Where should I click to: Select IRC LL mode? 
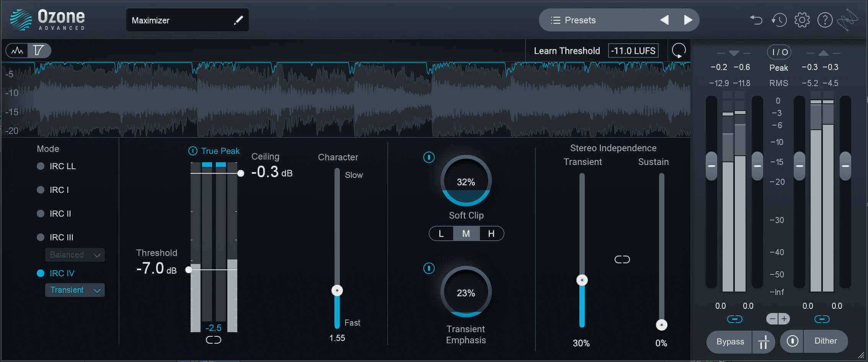click(x=56, y=166)
